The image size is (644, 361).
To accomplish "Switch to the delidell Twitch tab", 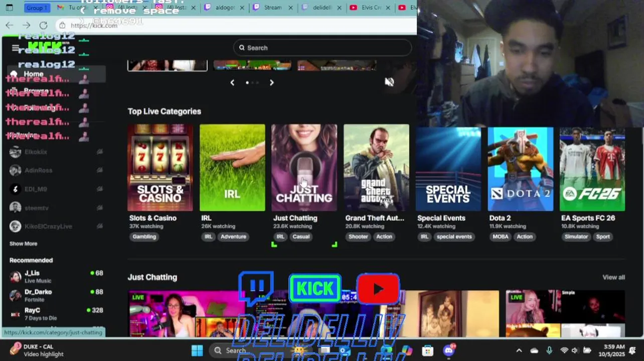I will coord(323,8).
